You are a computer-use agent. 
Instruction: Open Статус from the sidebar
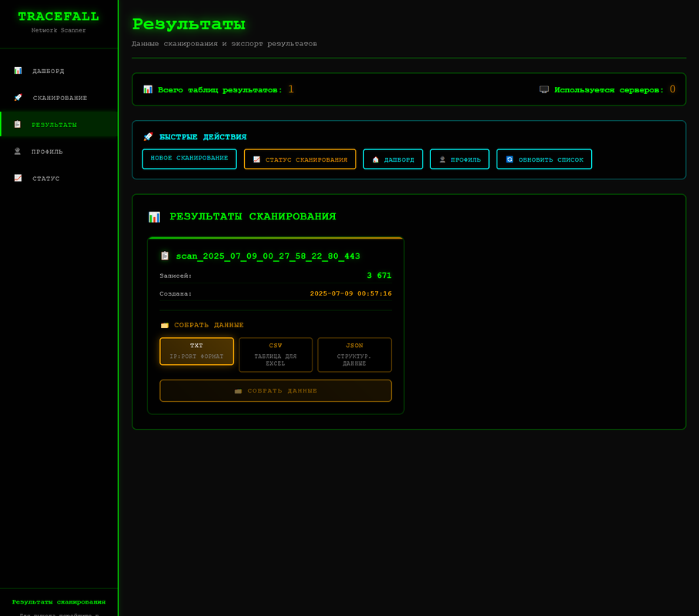(59, 178)
